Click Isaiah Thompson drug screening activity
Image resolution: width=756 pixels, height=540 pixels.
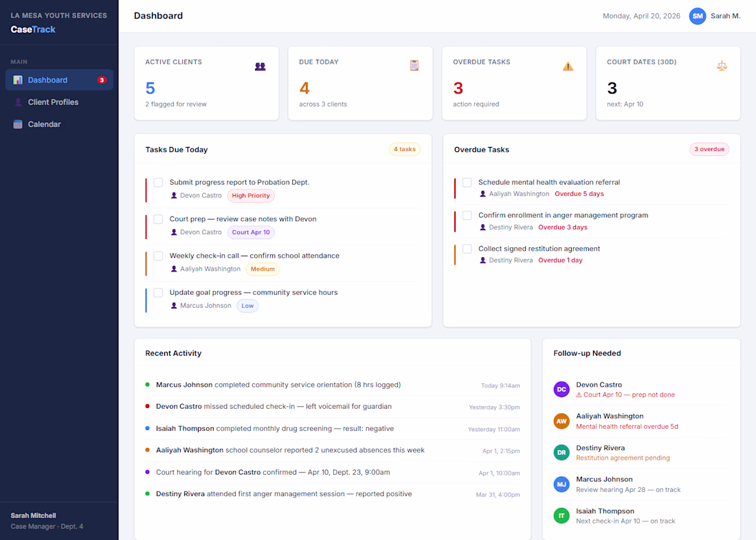tap(333, 429)
